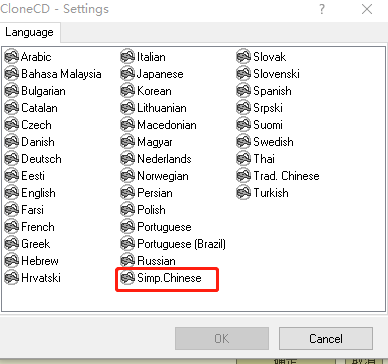Click the icon beside Macedonian

coord(128,125)
